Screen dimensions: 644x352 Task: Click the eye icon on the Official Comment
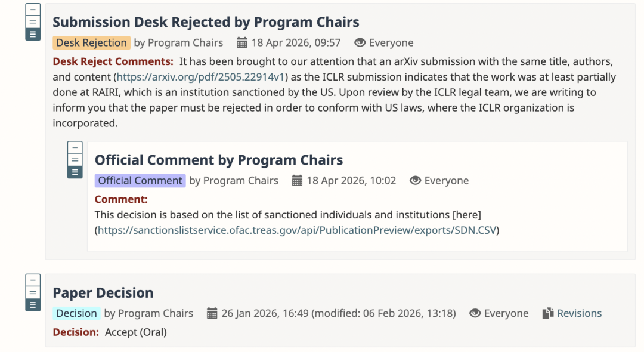point(415,181)
